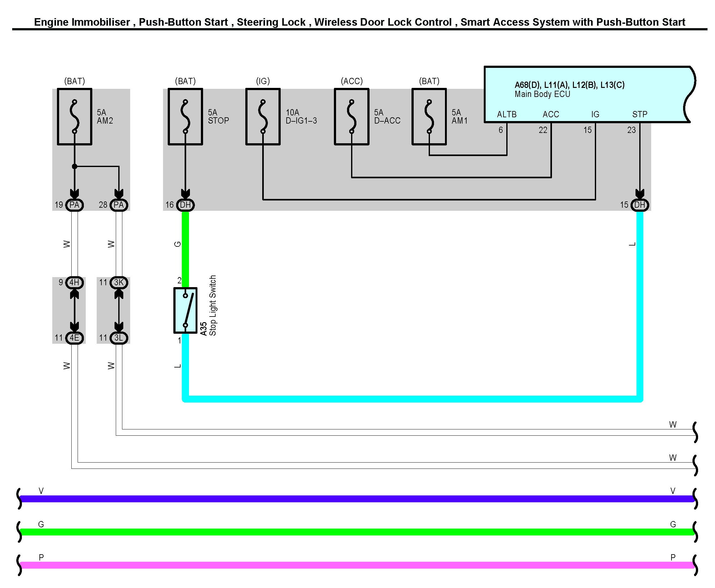Select the 10A D-IG1-3 fuse symbol

point(263,117)
